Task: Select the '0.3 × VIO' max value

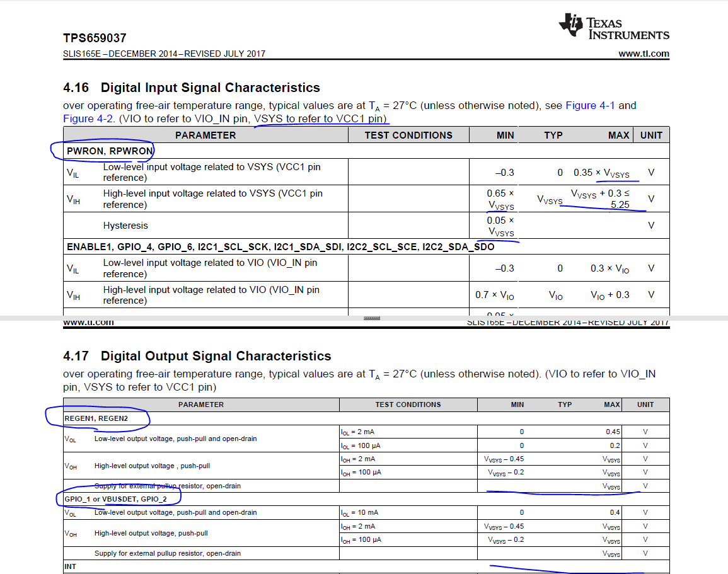Action: click(610, 268)
